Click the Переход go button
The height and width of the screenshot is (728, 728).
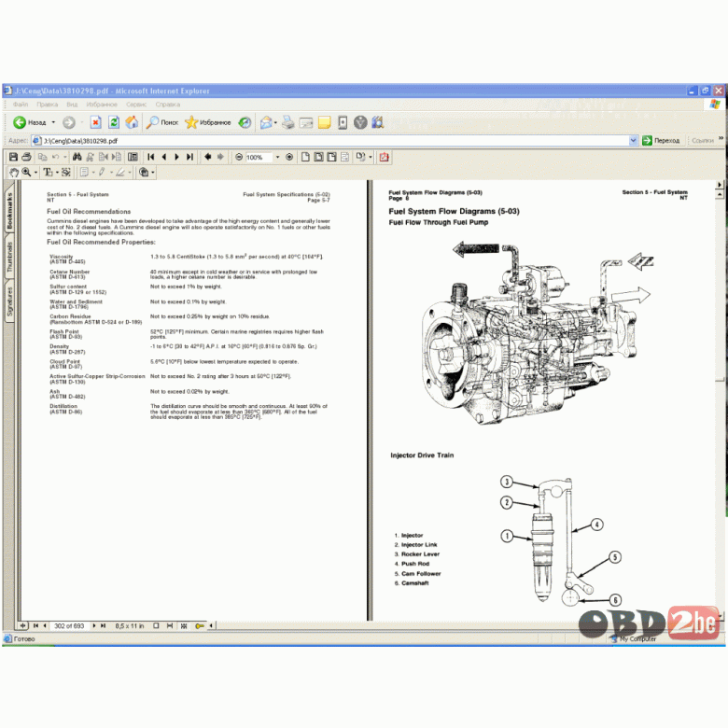pyautogui.click(x=661, y=140)
